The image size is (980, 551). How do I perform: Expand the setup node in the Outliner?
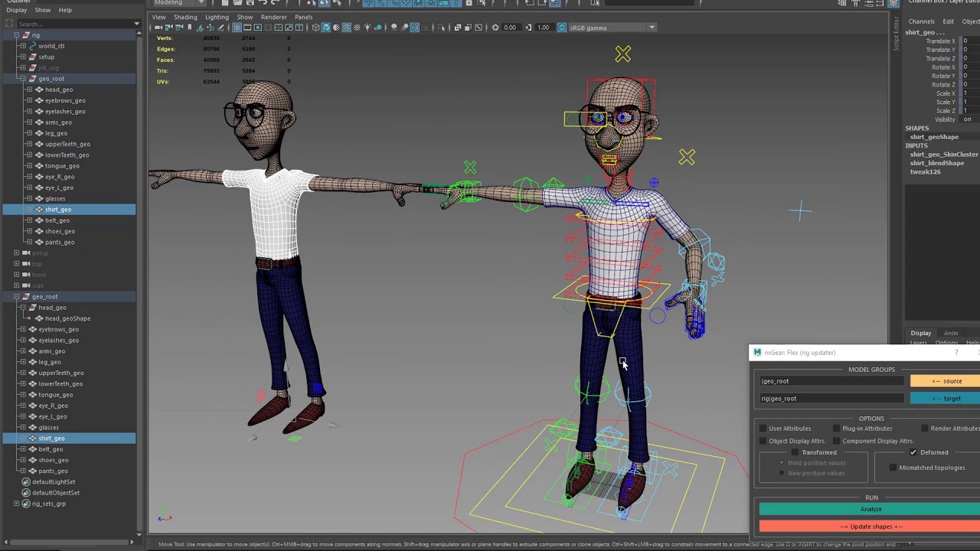coord(23,57)
